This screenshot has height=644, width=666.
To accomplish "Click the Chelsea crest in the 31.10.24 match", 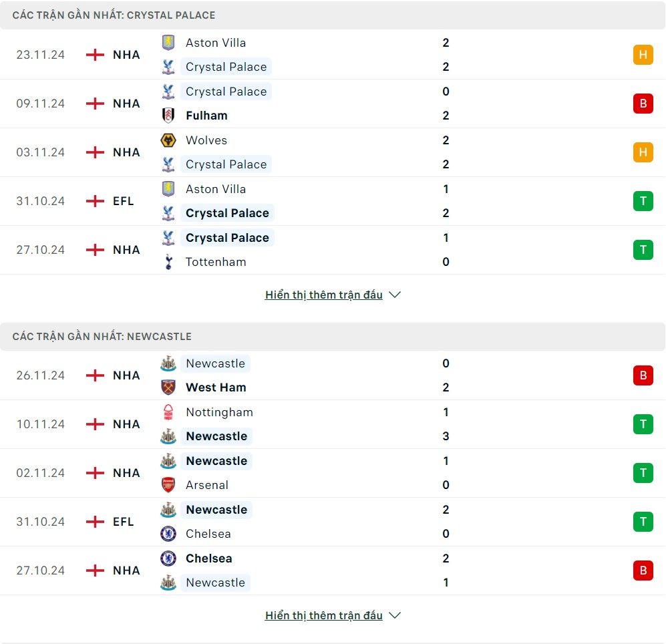I will [168, 534].
